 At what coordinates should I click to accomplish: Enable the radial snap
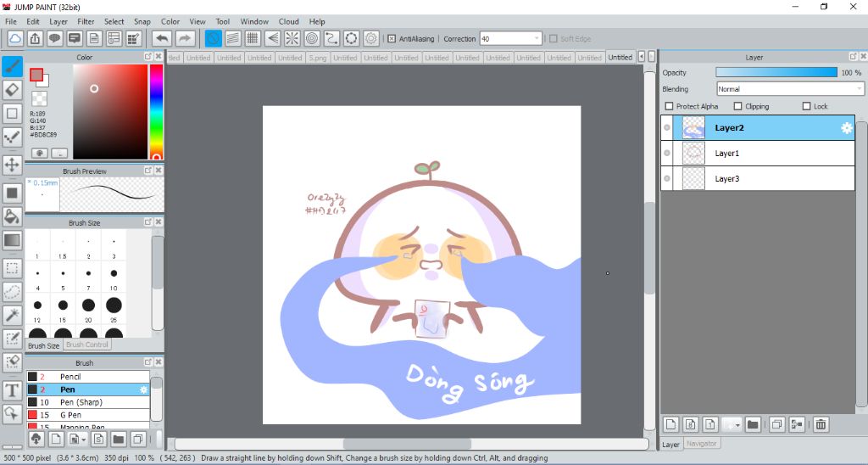pyautogui.click(x=292, y=38)
